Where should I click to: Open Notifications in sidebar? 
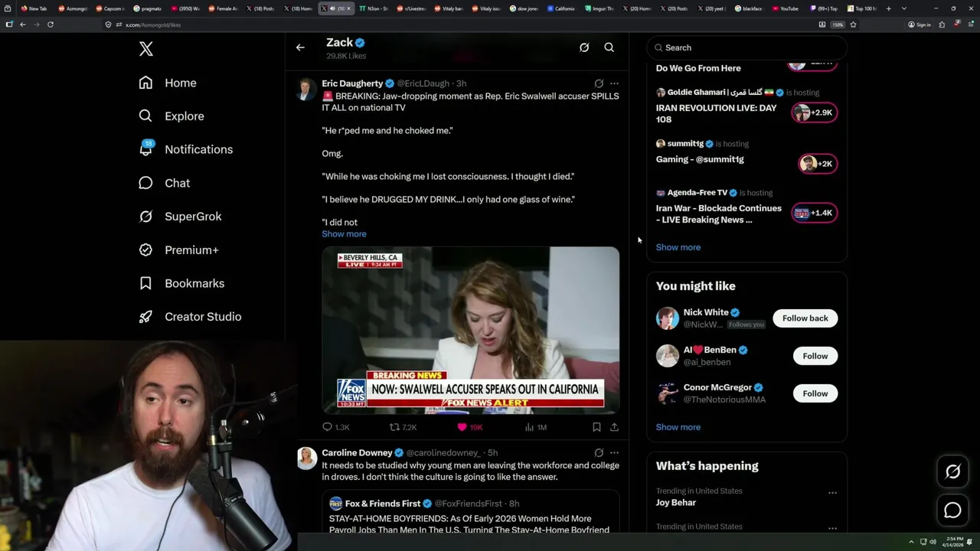(x=185, y=149)
